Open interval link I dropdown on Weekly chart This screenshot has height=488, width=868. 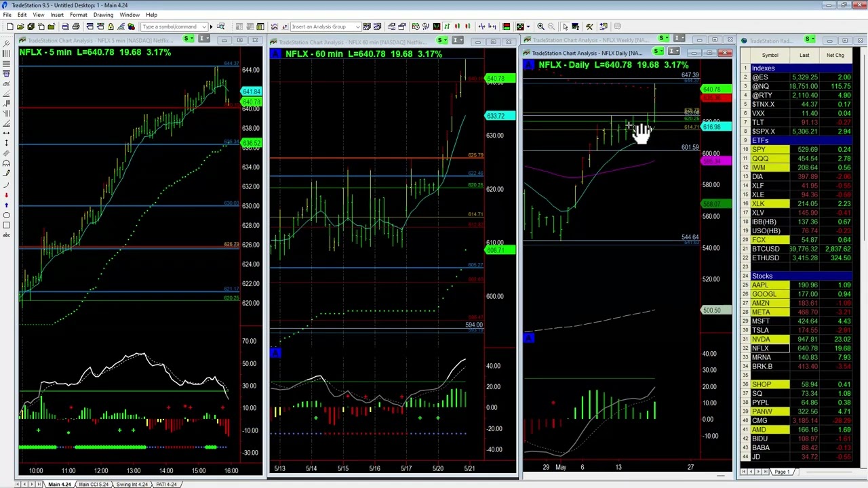click(x=680, y=39)
